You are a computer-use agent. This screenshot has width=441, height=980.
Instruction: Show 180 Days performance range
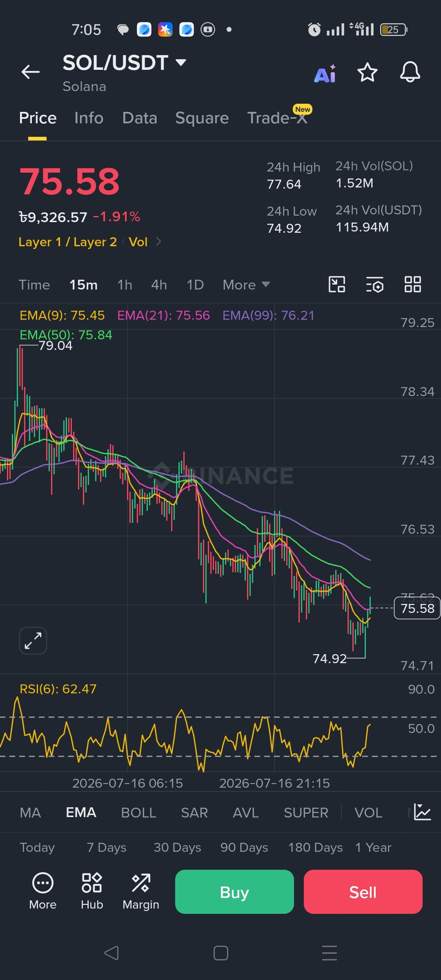[x=315, y=847]
